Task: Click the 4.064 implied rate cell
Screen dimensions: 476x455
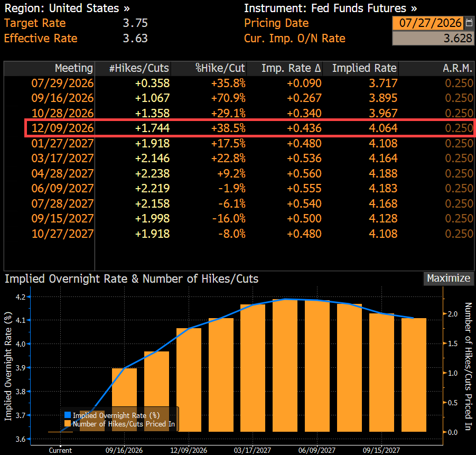Action: click(x=383, y=128)
